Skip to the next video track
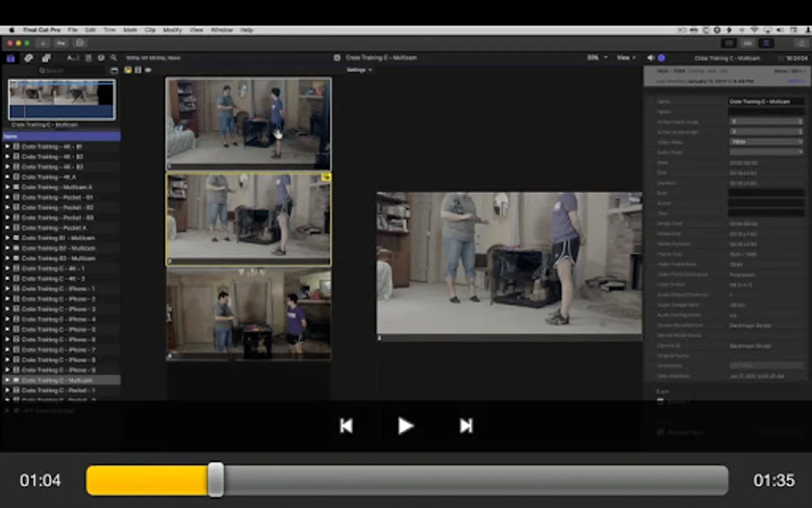 [466, 426]
